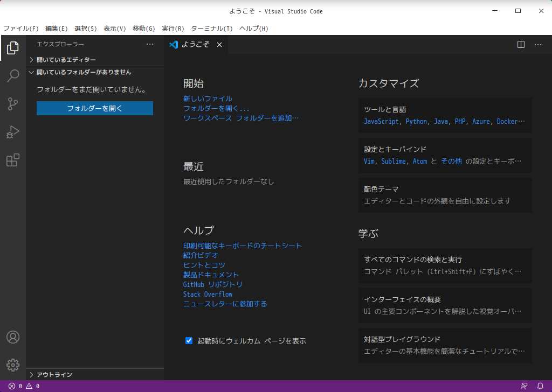Open the ヘルプ(H) menu
Screen dimensions: 552x392
coord(254,29)
